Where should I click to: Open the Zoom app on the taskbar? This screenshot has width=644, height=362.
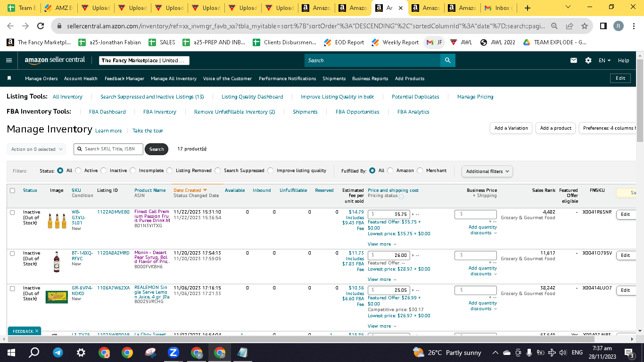click(x=173, y=352)
